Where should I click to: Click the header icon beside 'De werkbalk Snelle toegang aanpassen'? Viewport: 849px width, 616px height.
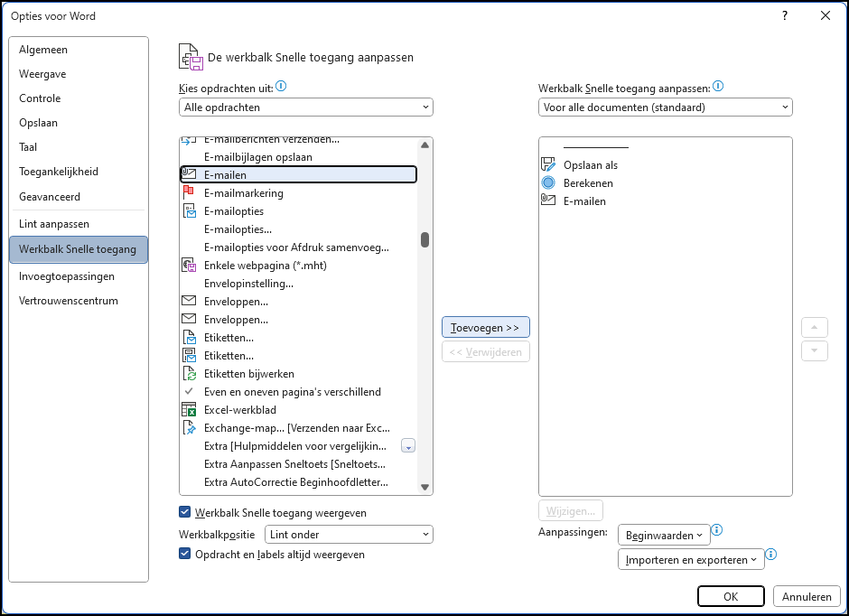click(191, 57)
